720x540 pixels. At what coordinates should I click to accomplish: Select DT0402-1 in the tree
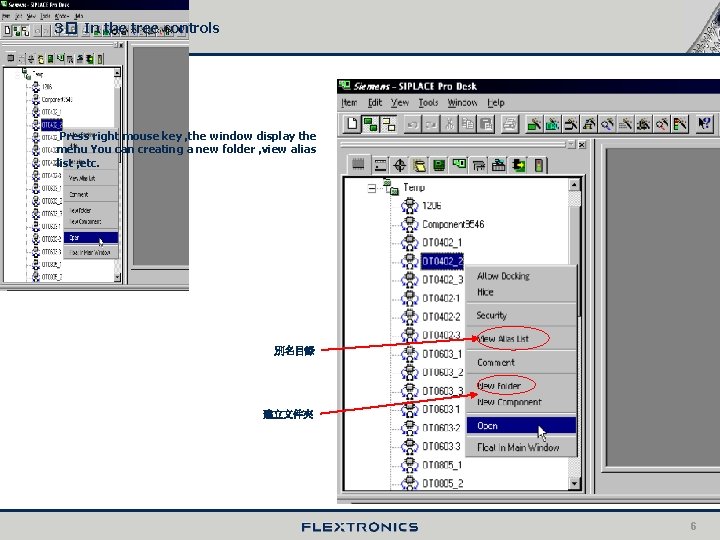441,298
